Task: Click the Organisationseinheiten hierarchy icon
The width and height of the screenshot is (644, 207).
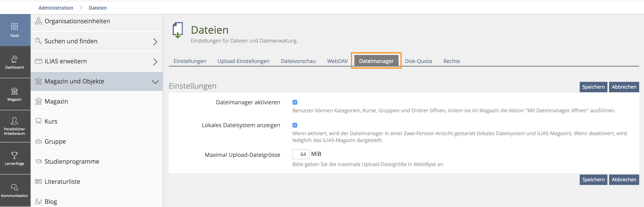Action: (x=39, y=21)
